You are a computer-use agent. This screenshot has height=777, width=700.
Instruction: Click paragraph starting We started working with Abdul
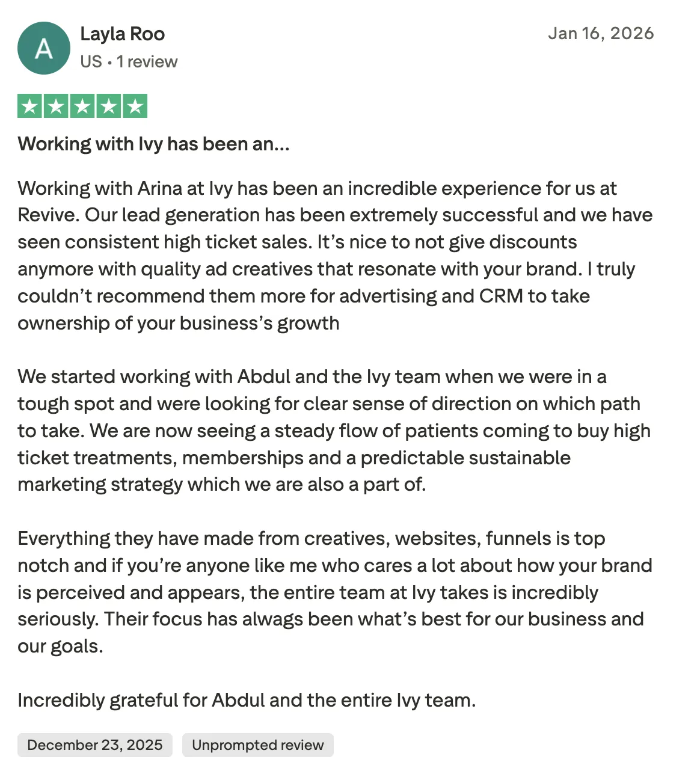point(334,431)
